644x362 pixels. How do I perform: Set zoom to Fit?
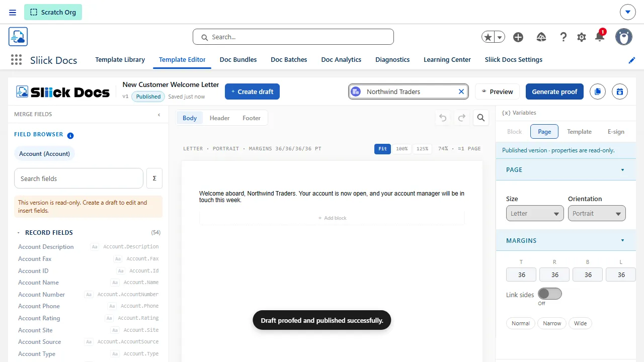[x=382, y=149]
